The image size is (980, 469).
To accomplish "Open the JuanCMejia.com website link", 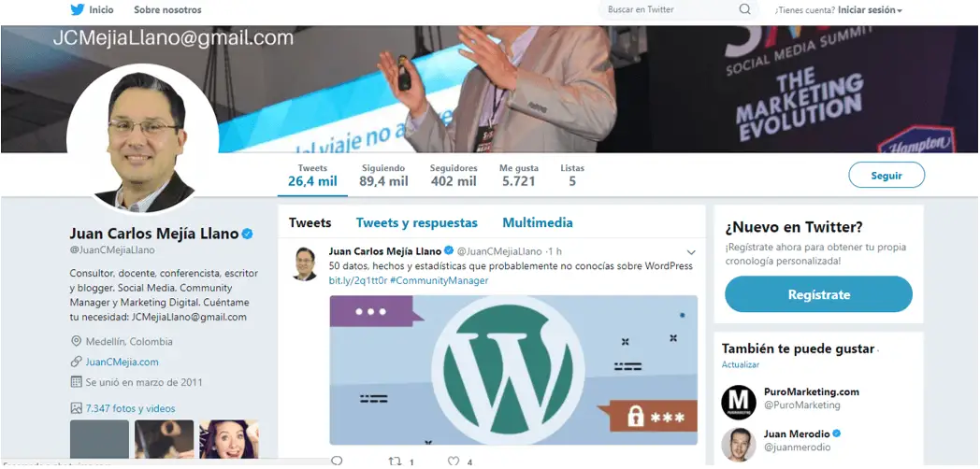I will 122,362.
